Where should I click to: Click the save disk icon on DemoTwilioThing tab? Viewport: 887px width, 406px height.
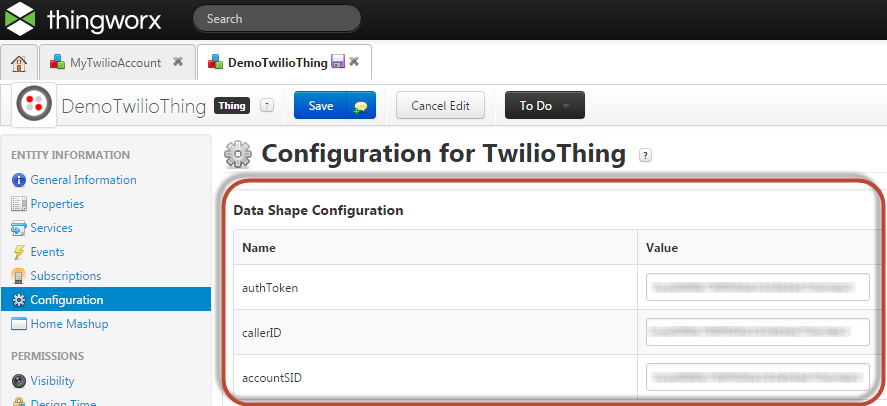(x=338, y=62)
